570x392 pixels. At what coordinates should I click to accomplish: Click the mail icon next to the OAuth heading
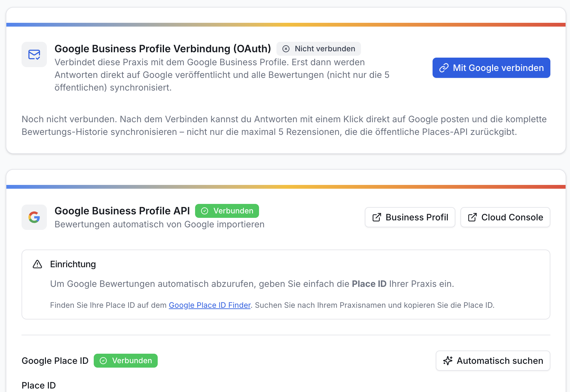pos(34,54)
